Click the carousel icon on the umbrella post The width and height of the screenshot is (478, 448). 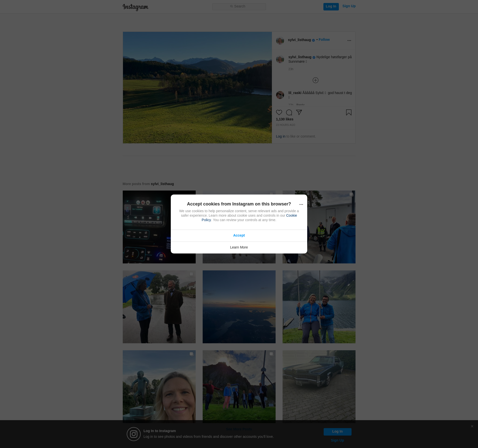[191, 274]
